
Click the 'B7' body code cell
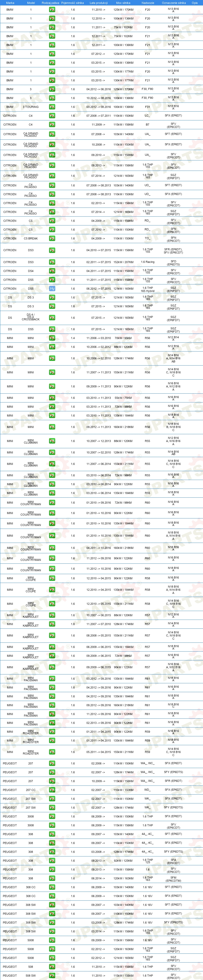click(x=147, y=124)
